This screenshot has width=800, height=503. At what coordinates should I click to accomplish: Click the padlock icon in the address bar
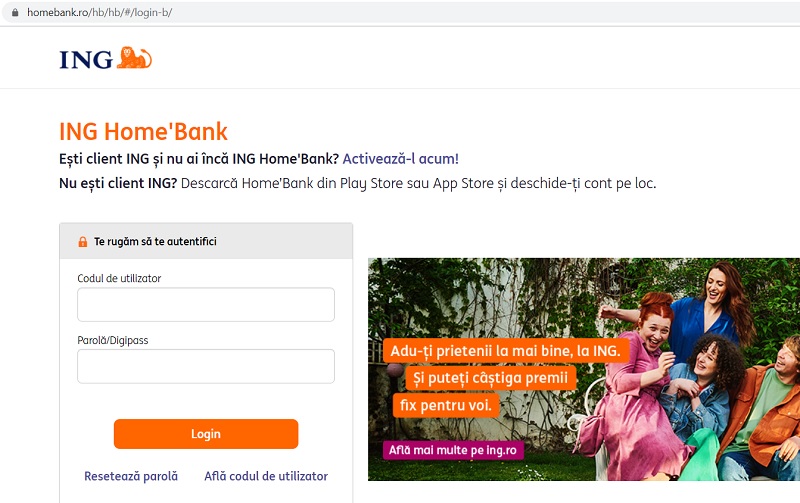pyautogui.click(x=15, y=12)
